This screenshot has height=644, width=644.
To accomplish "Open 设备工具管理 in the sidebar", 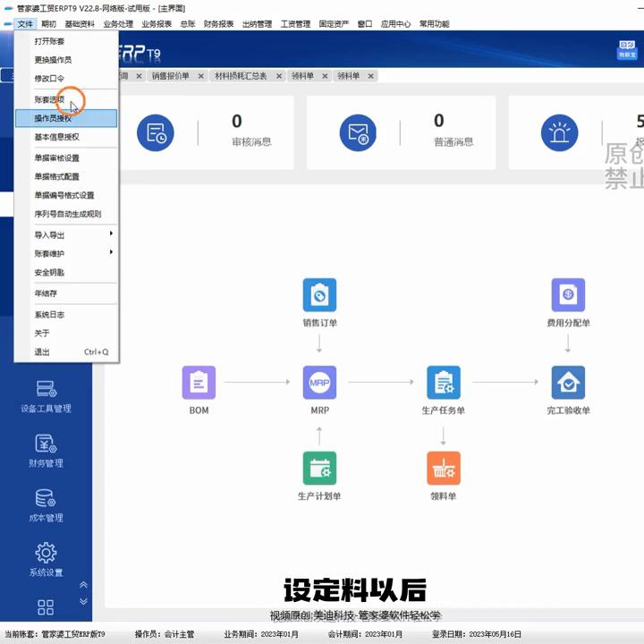I will coord(46,396).
